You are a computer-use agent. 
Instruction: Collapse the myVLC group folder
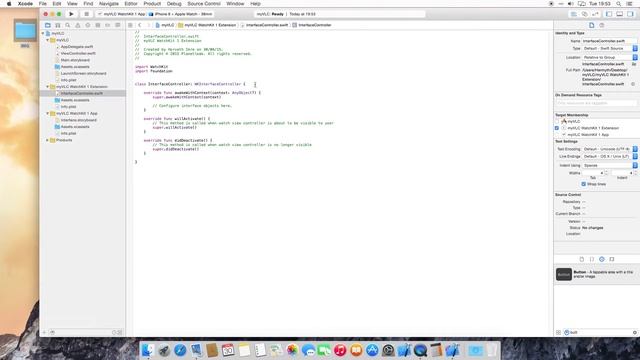click(48, 40)
